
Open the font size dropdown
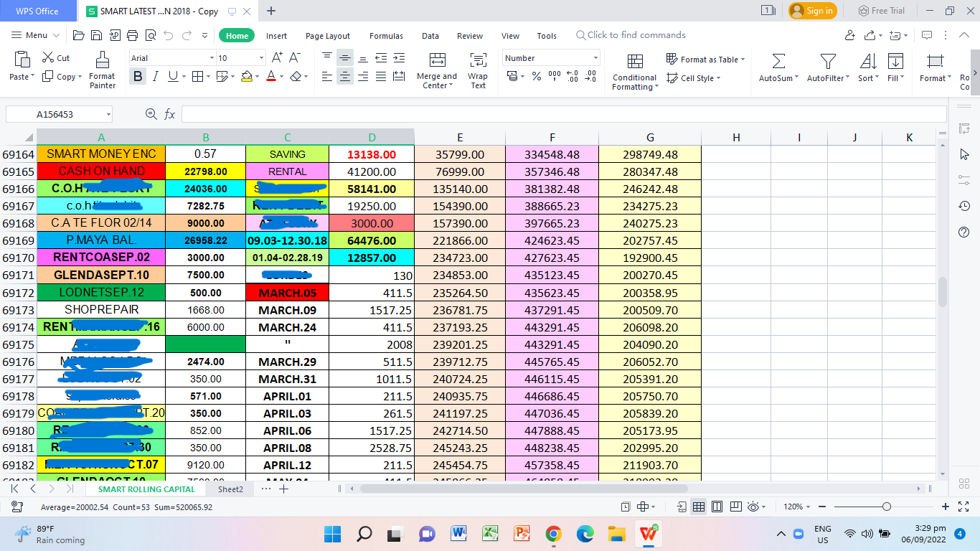[x=262, y=58]
